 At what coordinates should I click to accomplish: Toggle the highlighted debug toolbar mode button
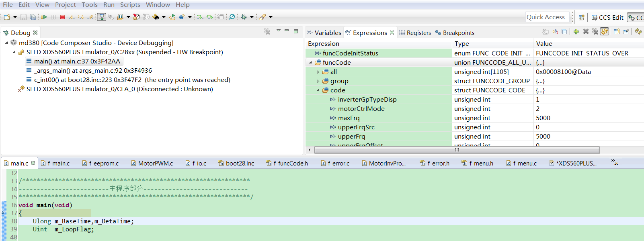[x=101, y=17]
